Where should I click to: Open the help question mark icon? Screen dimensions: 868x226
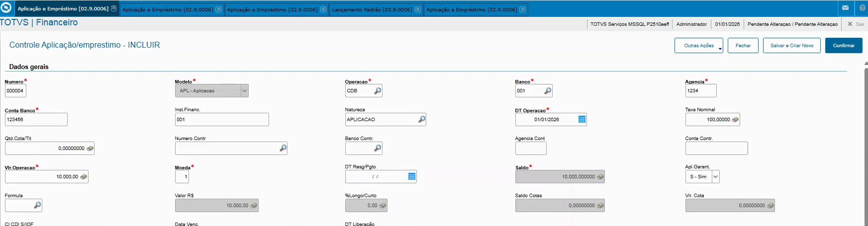[x=862, y=8]
